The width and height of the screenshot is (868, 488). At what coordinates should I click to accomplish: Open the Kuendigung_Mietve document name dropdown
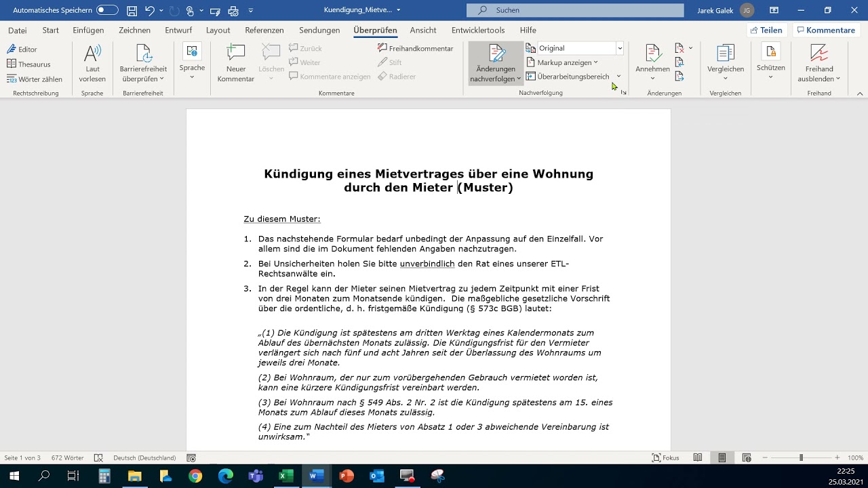pos(398,10)
